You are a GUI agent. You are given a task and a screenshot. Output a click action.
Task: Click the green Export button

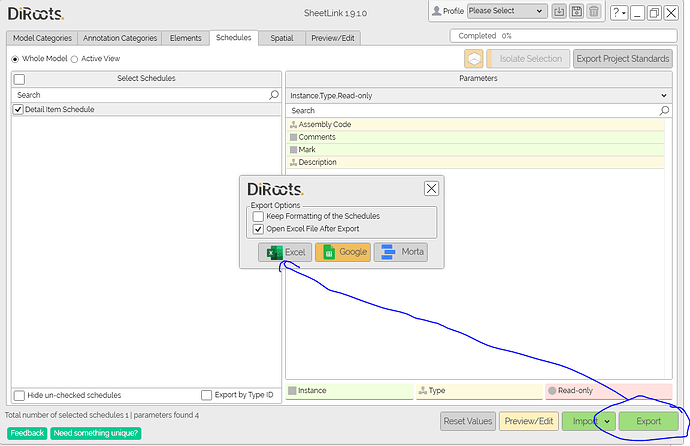tap(649, 421)
